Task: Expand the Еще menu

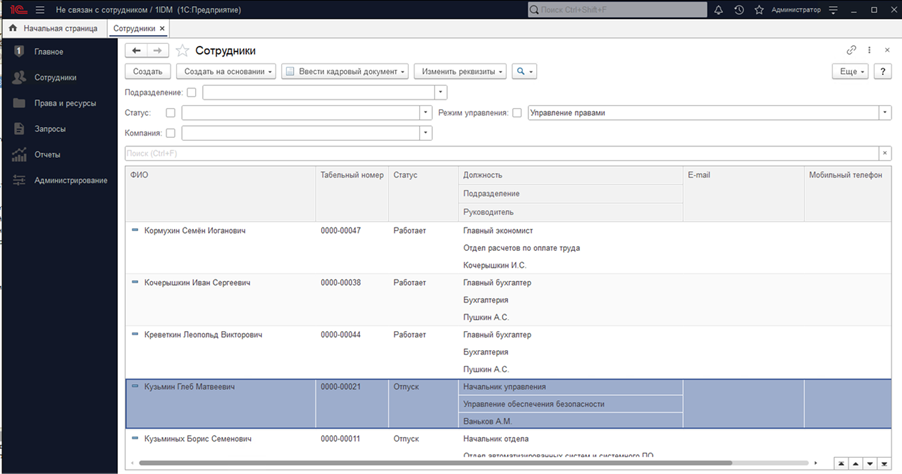Action: coord(850,71)
